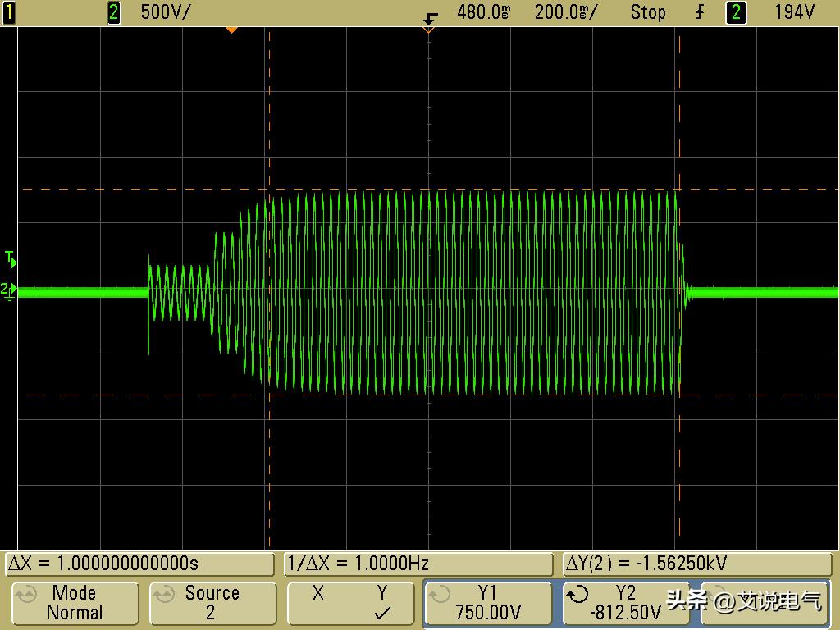Click the rising edge trigger slope icon
This screenshot has width=840, height=630.
tap(700, 12)
